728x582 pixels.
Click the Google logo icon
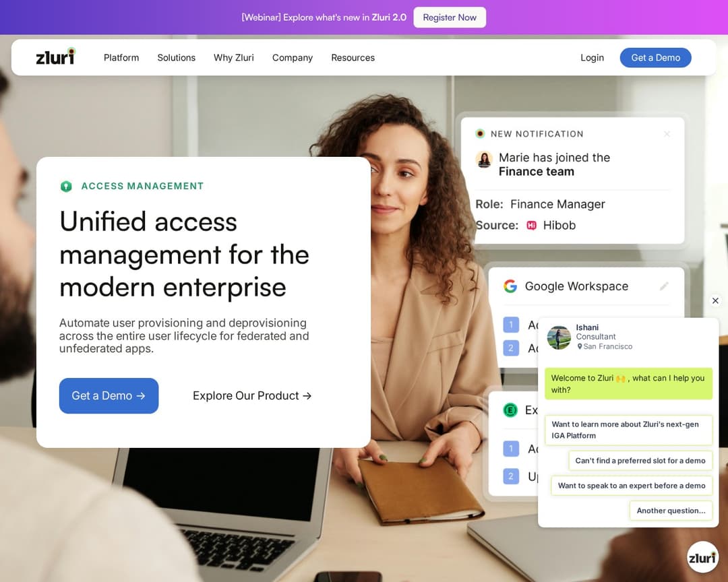[x=510, y=286]
